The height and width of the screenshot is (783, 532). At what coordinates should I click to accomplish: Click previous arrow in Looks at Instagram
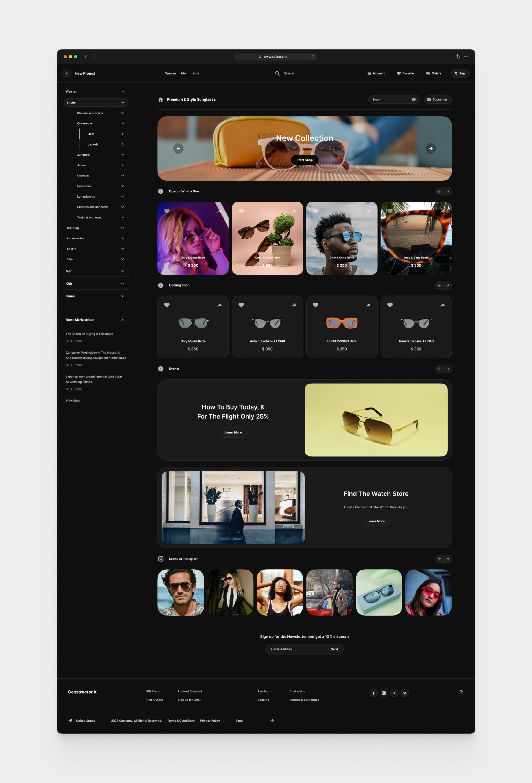click(439, 559)
